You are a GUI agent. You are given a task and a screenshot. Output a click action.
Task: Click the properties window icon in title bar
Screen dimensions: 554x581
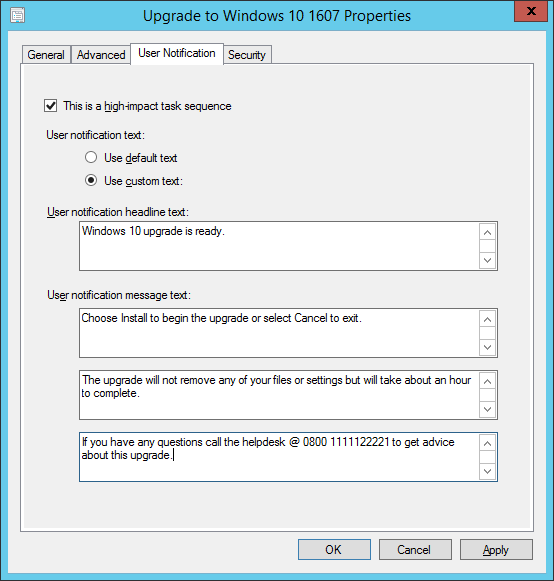coord(17,16)
